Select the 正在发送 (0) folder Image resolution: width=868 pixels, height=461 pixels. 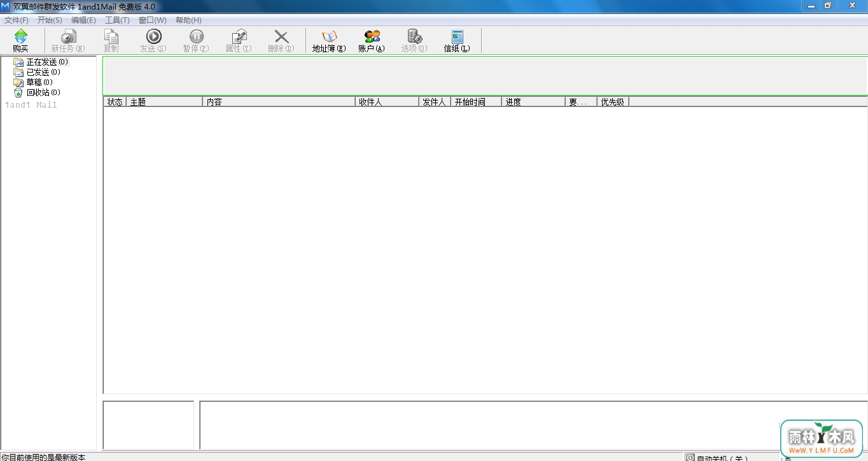(41, 62)
